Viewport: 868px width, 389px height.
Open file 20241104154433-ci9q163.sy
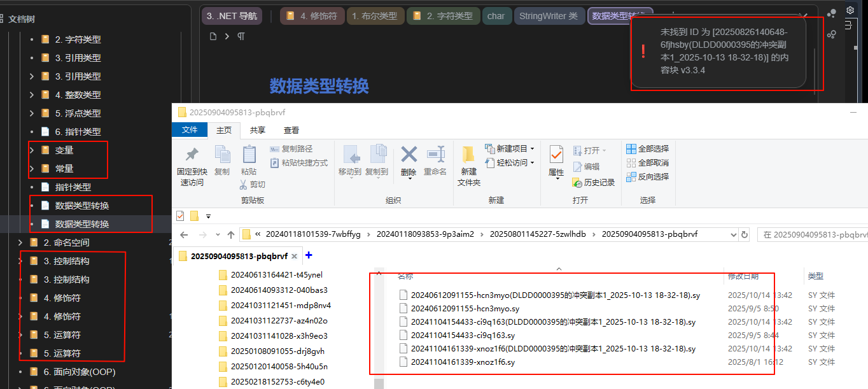[463, 336]
